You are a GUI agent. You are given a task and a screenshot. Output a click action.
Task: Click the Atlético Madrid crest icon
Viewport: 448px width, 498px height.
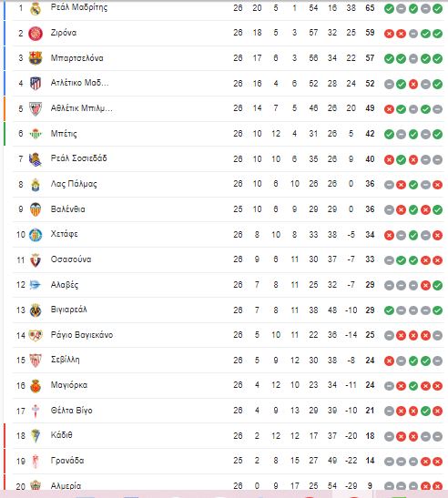[x=36, y=84]
